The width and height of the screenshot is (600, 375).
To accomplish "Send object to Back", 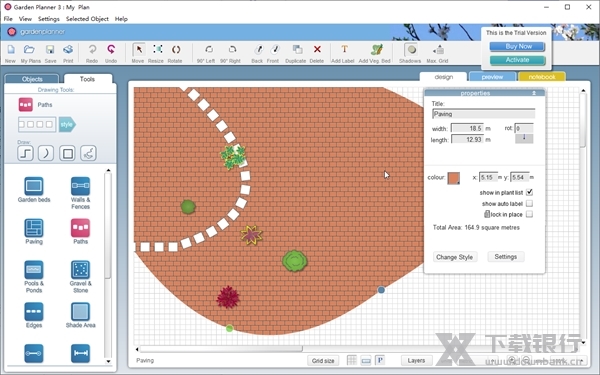I will point(258,49).
